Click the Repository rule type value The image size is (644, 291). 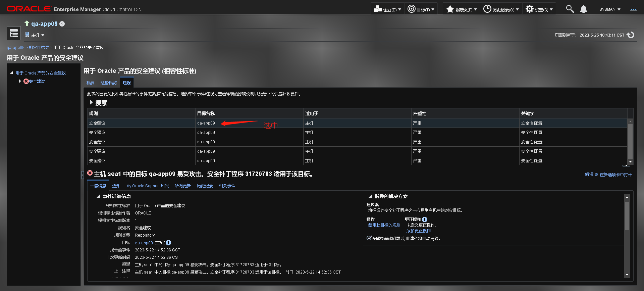click(x=145, y=235)
